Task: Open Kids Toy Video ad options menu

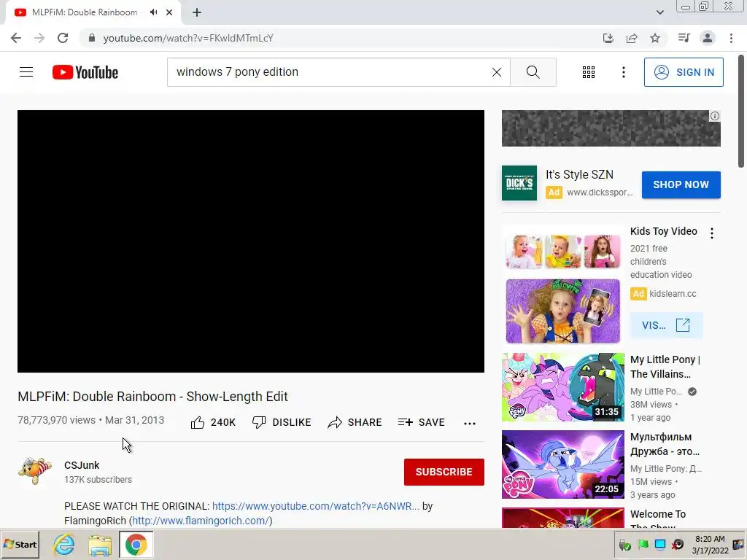Action: click(x=712, y=233)
